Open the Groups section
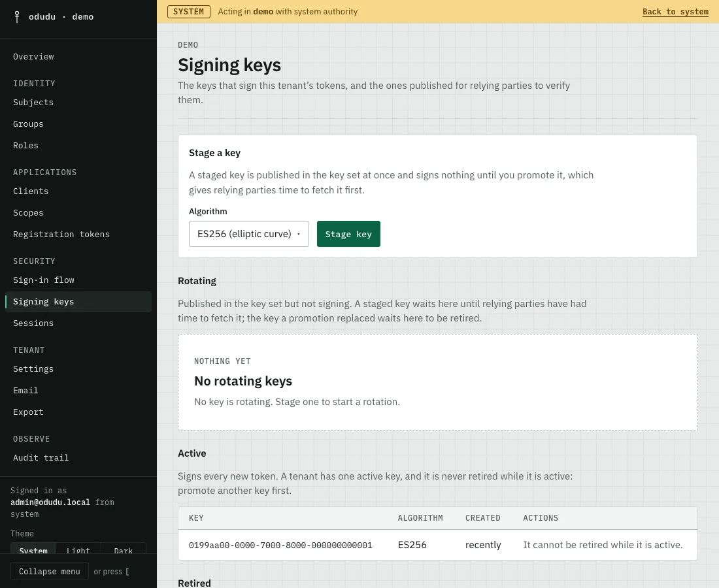This screenshot has height=588, width=719. pos(28,123)
